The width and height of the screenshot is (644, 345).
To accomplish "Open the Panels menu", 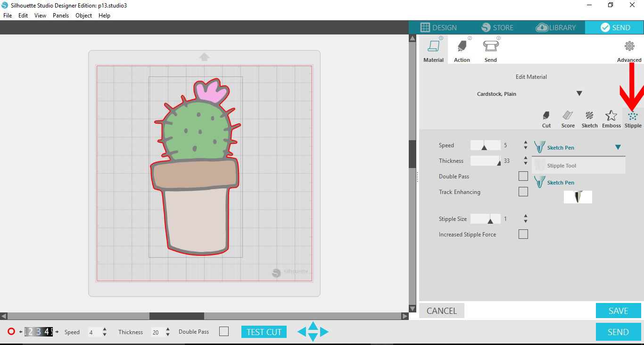I will click(60, 16).
